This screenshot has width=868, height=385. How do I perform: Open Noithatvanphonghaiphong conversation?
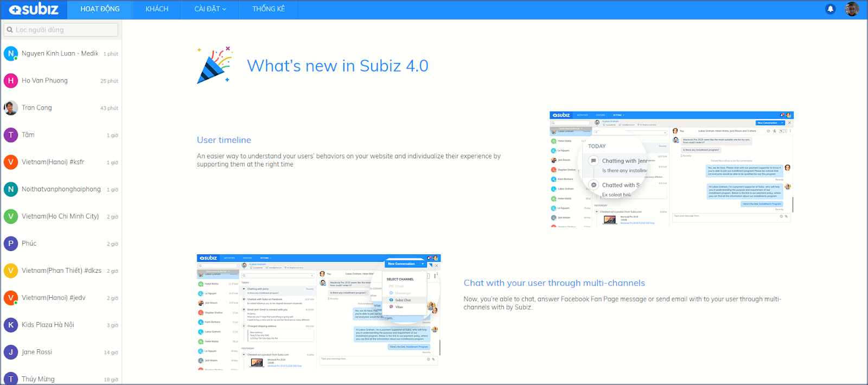coord(61,189)
